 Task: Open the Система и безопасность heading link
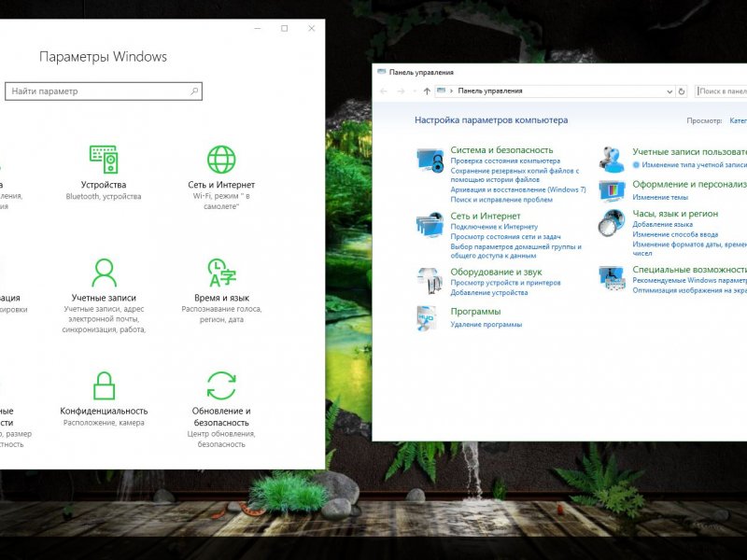click(x=501, y=150)
